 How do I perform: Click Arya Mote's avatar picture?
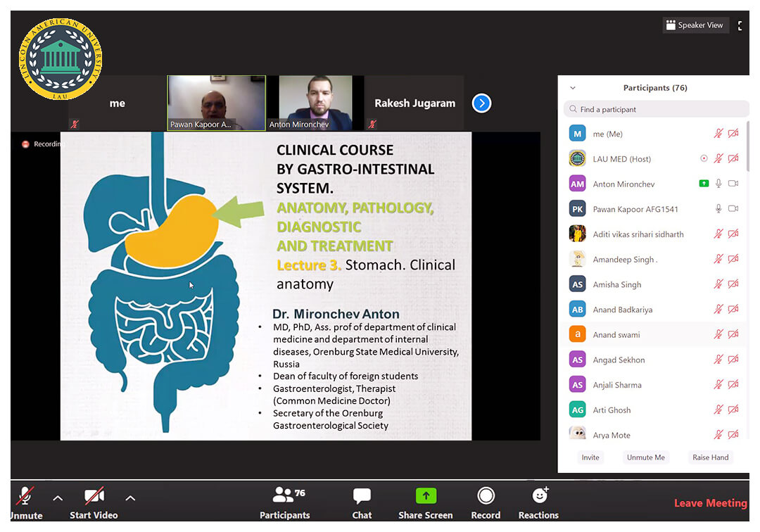coord(577,433)
